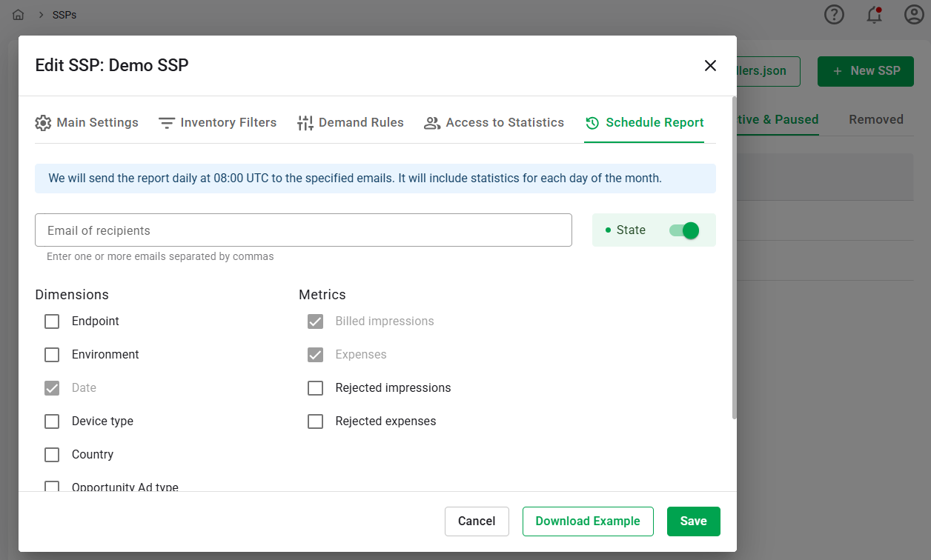This screenshot has width=931, height=560.
Task: Click the dialog's vertical scrollbar
Action: pos(734,259)
